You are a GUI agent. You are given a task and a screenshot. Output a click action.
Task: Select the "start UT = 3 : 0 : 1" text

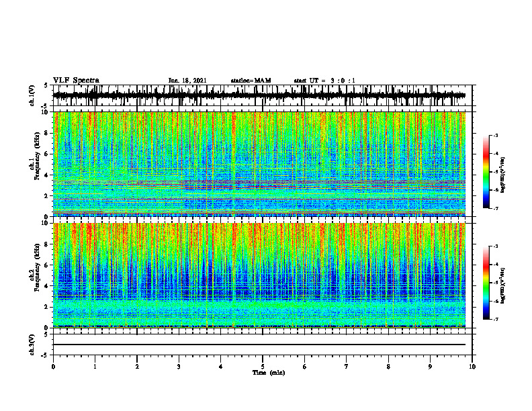pyautogui.click(x=324, y=81)
